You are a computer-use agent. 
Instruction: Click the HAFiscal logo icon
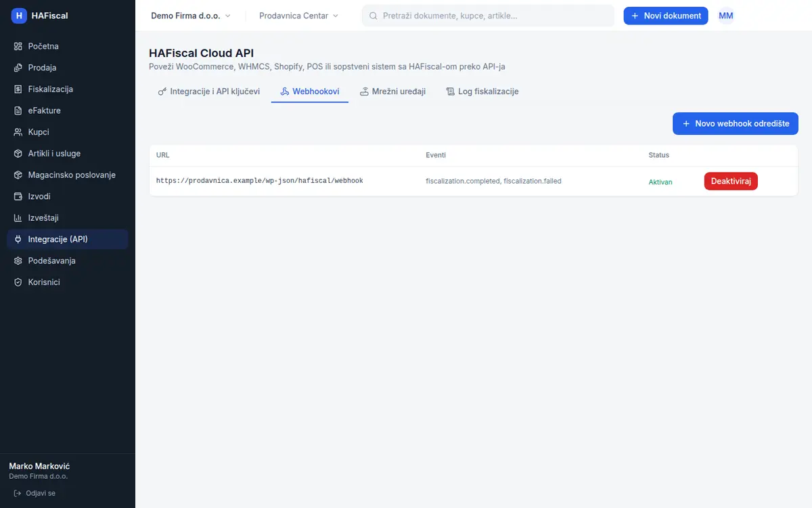click(x=19, y=16)
